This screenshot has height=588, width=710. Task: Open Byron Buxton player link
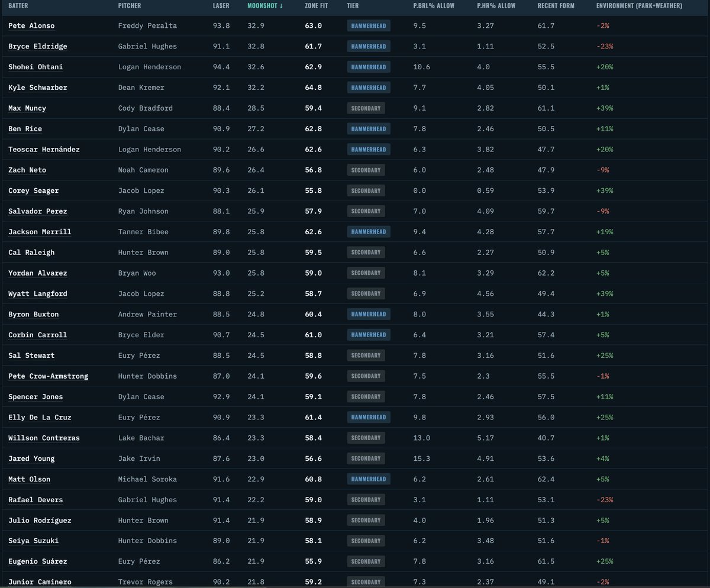coord(34,315)
